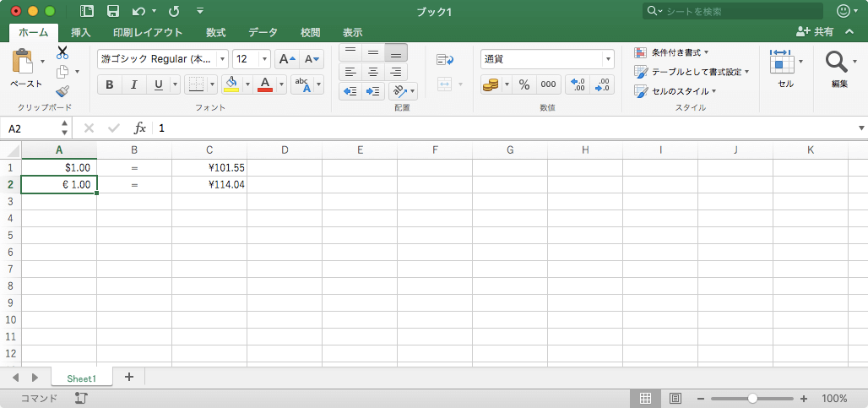
Task: Expand セルのスタイル menu
Action: pos(675,90)
